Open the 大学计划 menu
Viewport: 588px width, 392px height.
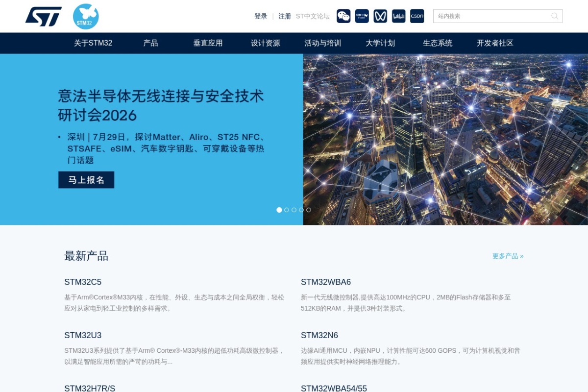pyautogui.click(x=380, y=43)
